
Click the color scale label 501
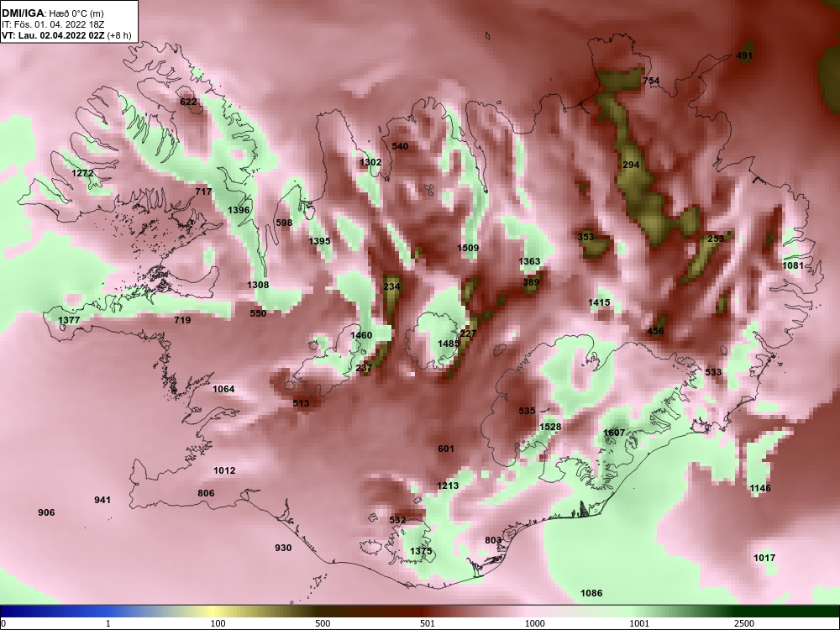point(428,623)
